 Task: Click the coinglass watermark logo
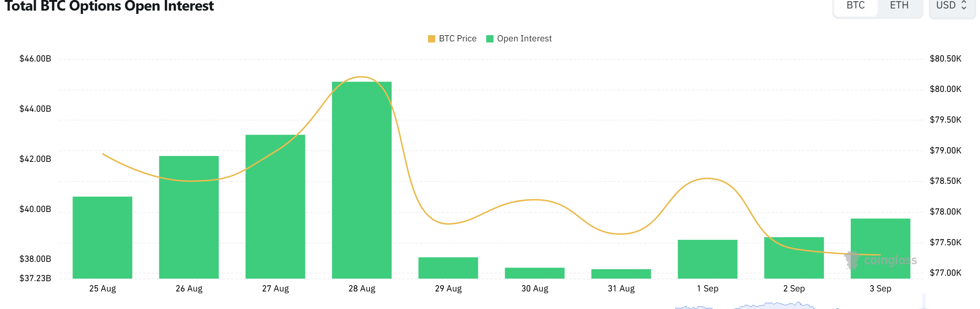tap(880, 260)
